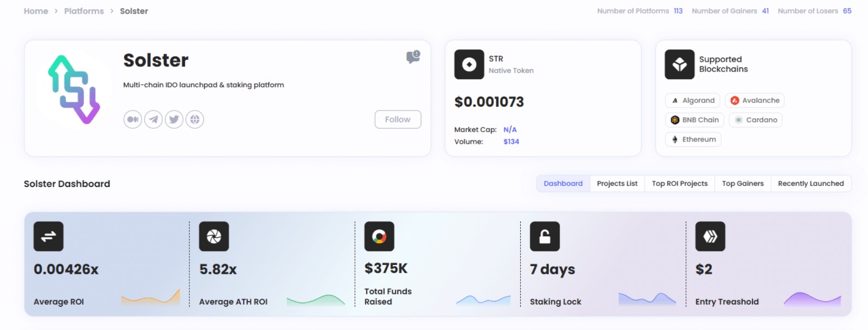
Task: Open the Top ROI Projects tab
Action: [679, 184]
